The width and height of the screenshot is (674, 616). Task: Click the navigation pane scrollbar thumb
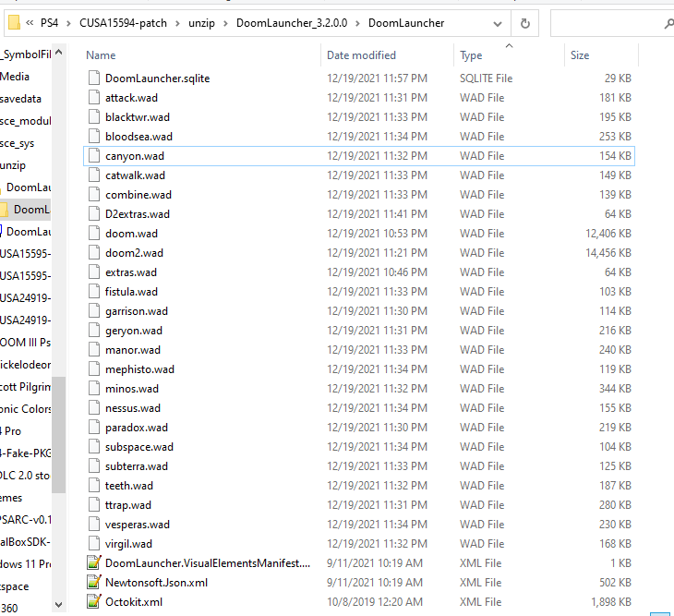point(58,434)
